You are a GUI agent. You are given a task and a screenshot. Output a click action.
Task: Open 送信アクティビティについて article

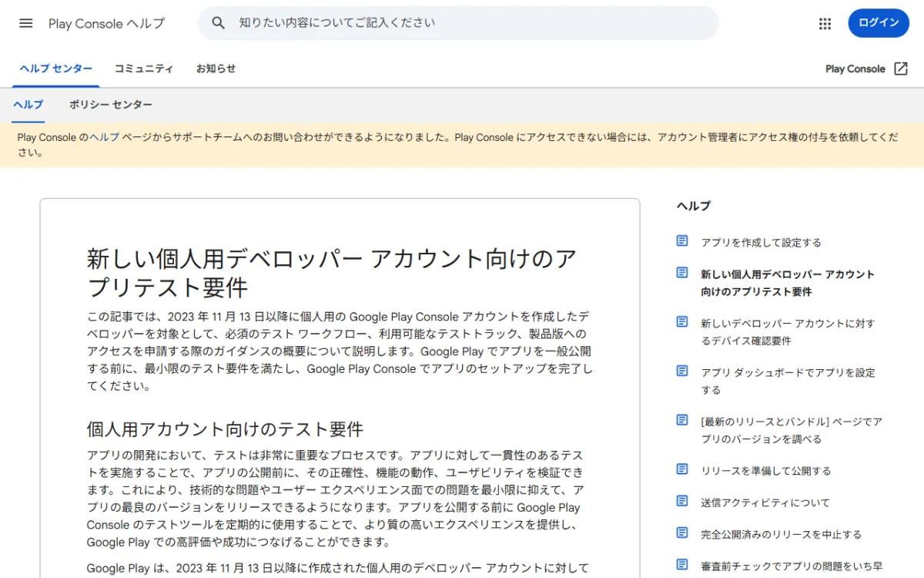point(765,502)
